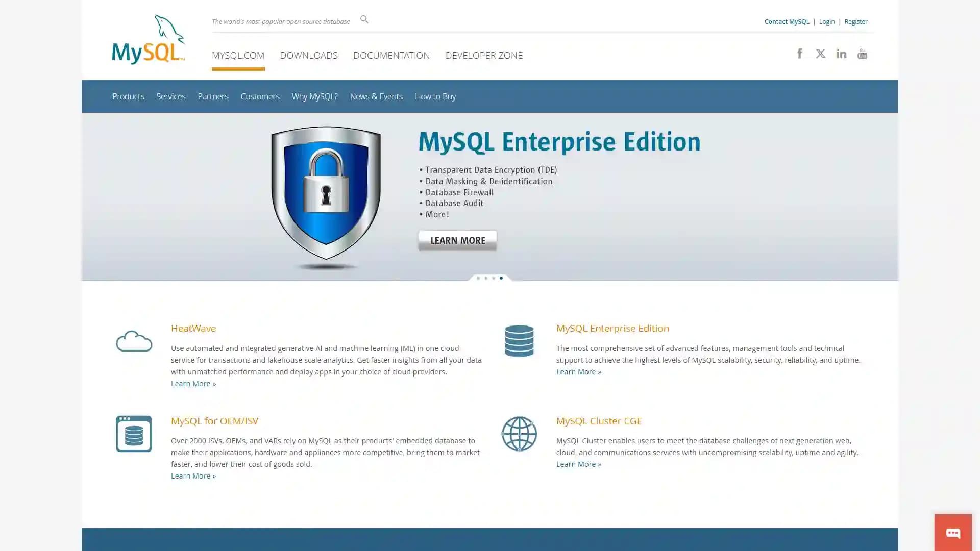Open MySQL's LinkedIn icon

pos(841,53)
